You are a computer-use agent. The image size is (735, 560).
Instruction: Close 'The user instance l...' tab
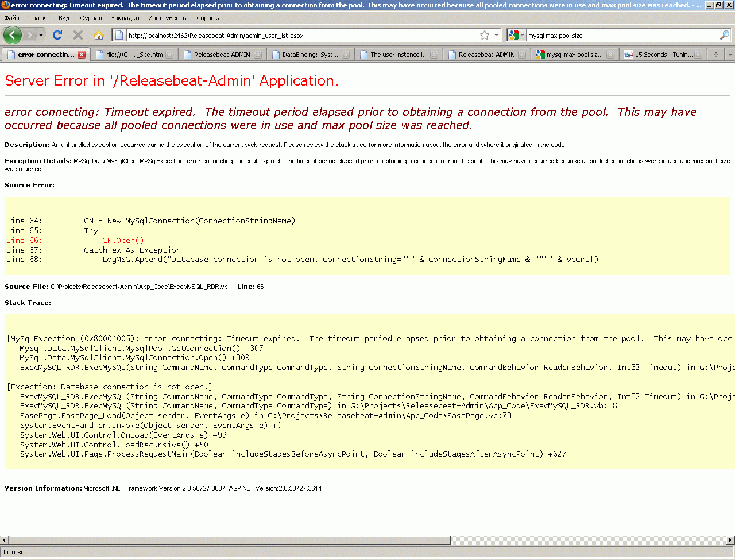coord(434,55)
